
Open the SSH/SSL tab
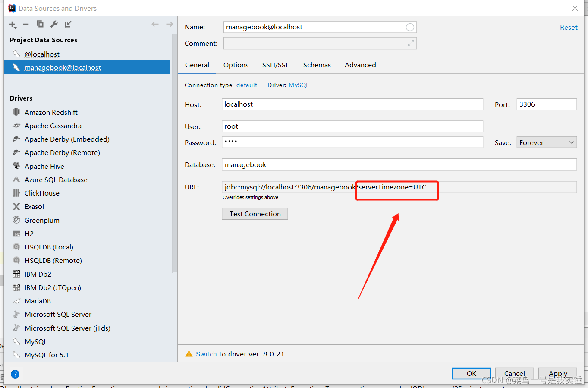coord(275,65)
